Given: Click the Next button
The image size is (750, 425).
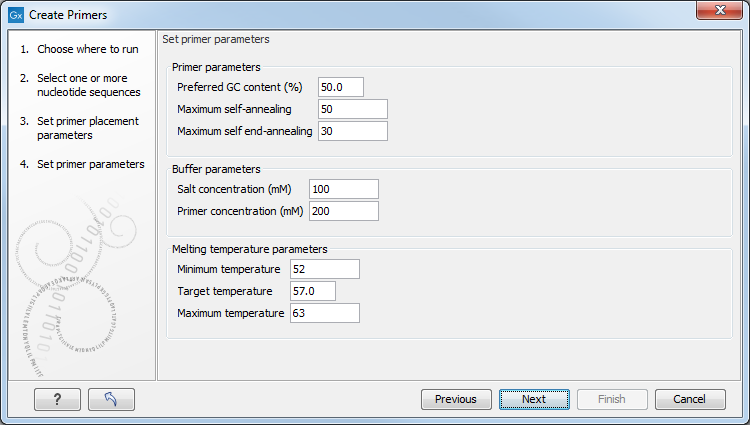Looking at the screenshot, I should click(534, 399).
